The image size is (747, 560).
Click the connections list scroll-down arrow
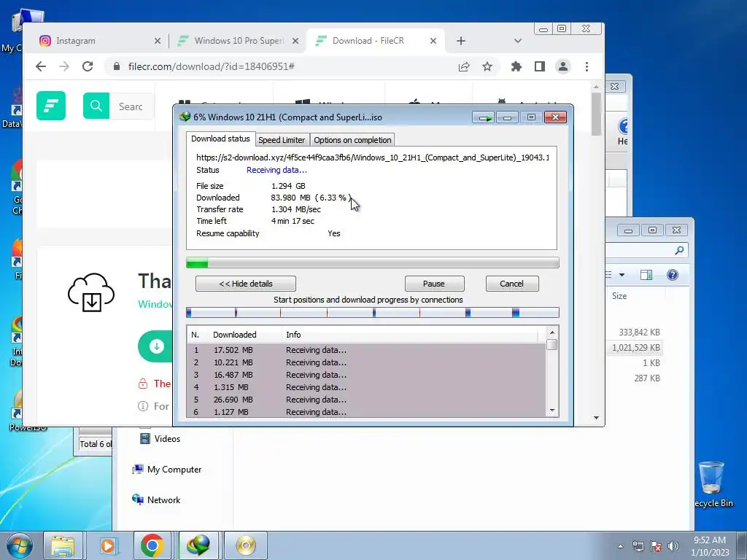552,411
